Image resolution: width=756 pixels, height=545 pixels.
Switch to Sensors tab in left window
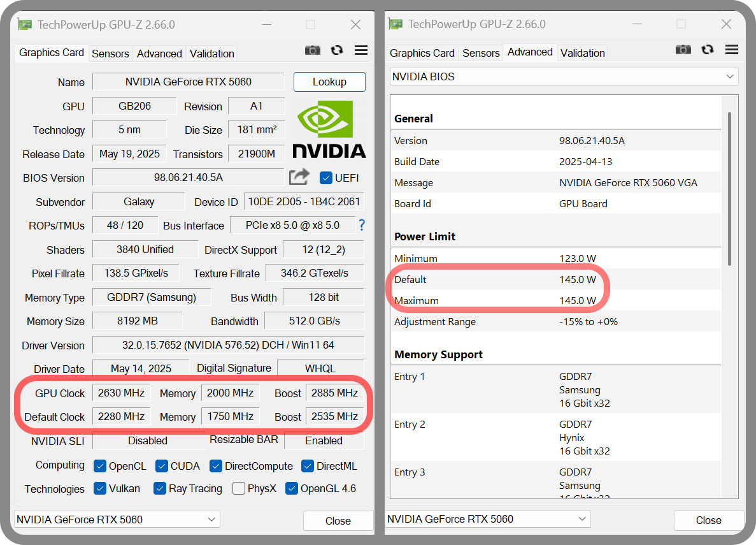110,54
